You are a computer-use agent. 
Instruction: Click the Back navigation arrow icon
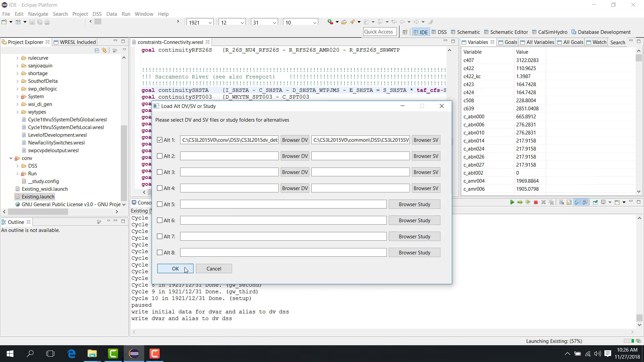pos(402,22)
